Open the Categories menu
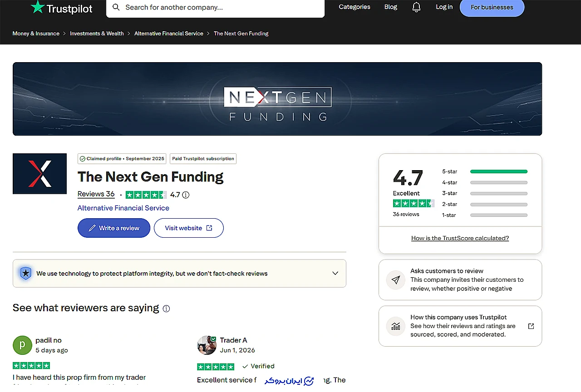581x392 pixels. tap(355, 7)
